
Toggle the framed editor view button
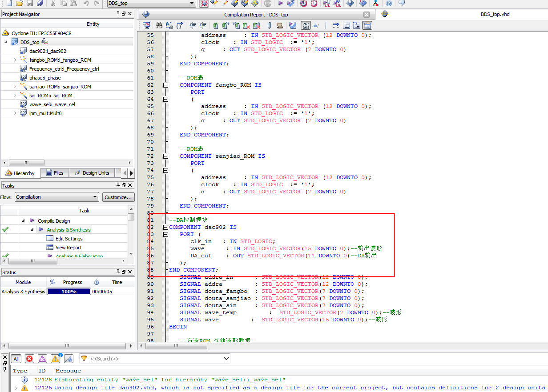click(x=367, y=25)
